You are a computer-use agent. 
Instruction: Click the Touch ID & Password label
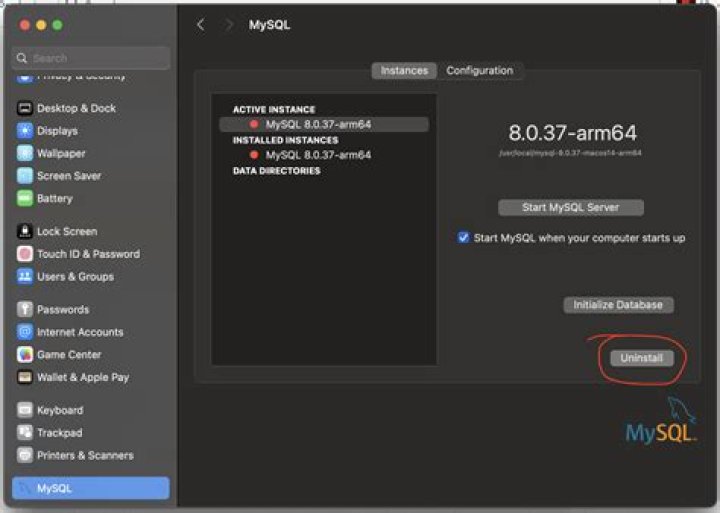[x=89, y=254]
